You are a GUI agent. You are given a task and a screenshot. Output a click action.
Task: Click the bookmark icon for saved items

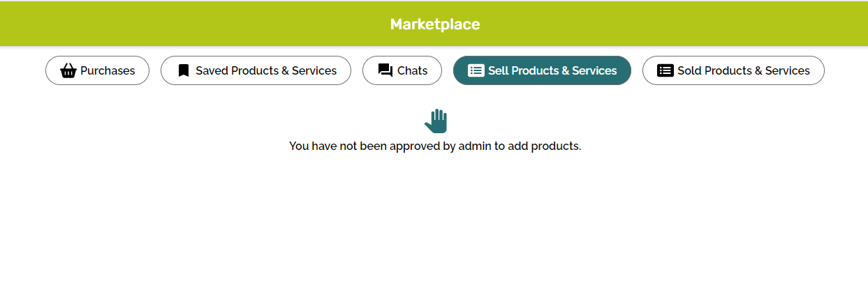tap(184, 70)
